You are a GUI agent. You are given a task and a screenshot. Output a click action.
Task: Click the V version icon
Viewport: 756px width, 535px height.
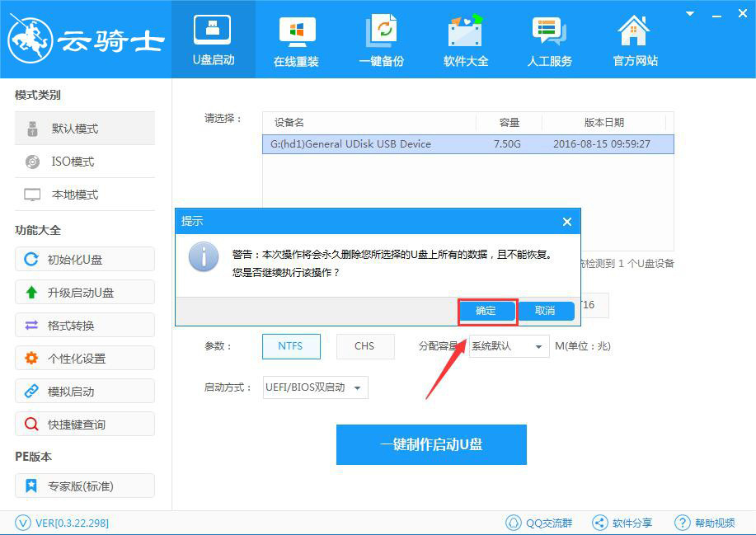(x=22, y=523)
